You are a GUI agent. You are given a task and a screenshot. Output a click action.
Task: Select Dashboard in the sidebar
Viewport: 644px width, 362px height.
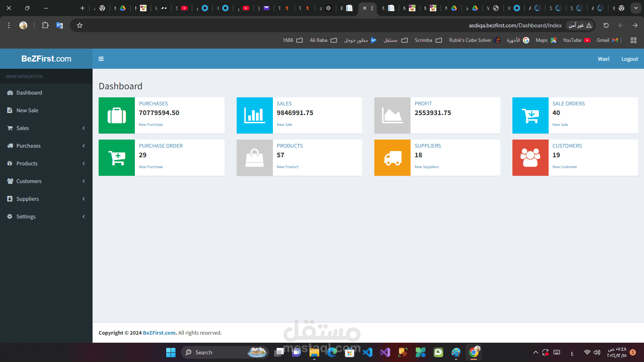(46, 93)
